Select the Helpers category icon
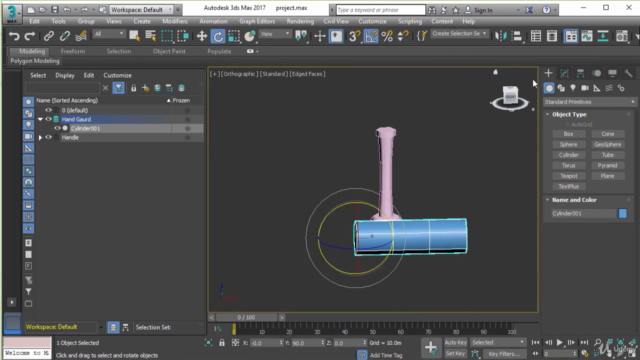 pyautogui.click(x=597, y=88)
